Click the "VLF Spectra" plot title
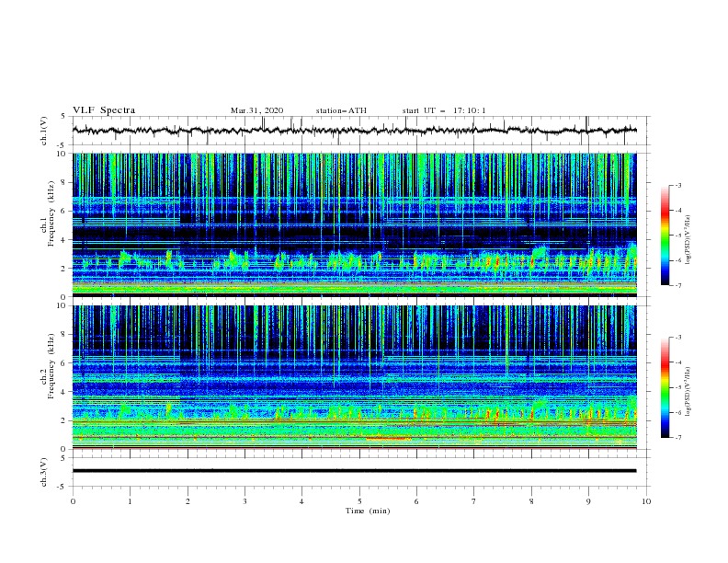The image size is (728, 563). [104, 110]
